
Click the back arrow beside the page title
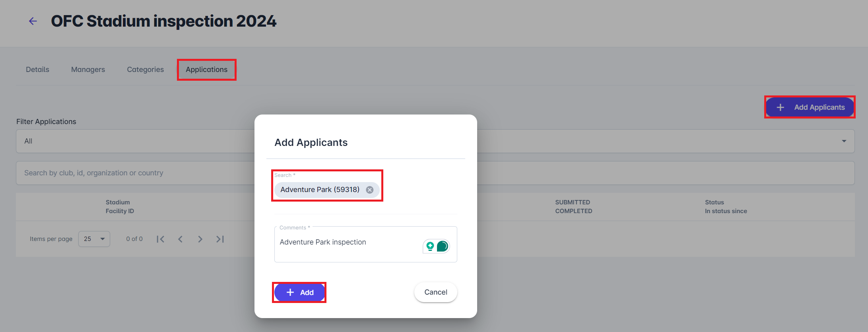pos(33,21)
